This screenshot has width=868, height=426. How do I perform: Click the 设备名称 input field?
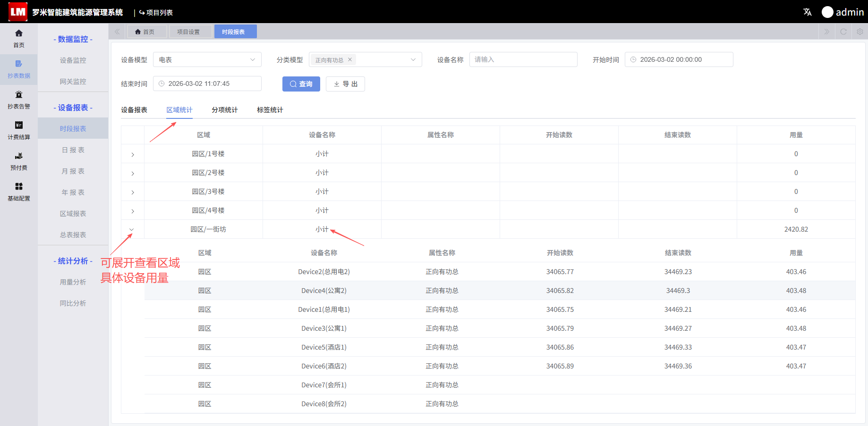click(x=523, y=59)
